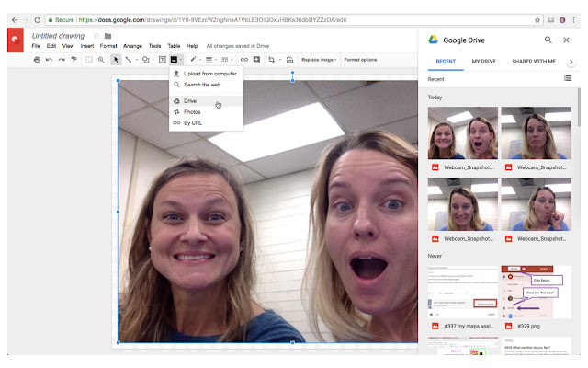588x368 pixels.
Task: Open the Edit menu
Action: tap(51, 46)
